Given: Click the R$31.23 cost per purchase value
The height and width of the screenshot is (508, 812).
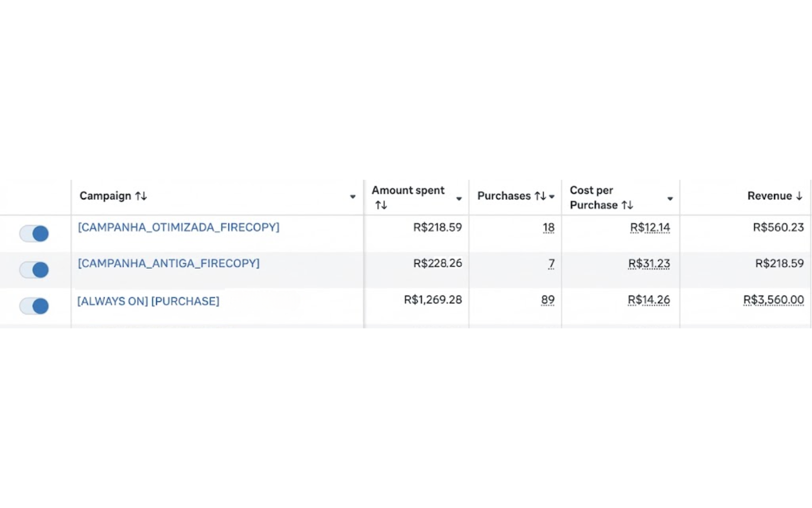Looking at the screenshot, I should (649, 264).
